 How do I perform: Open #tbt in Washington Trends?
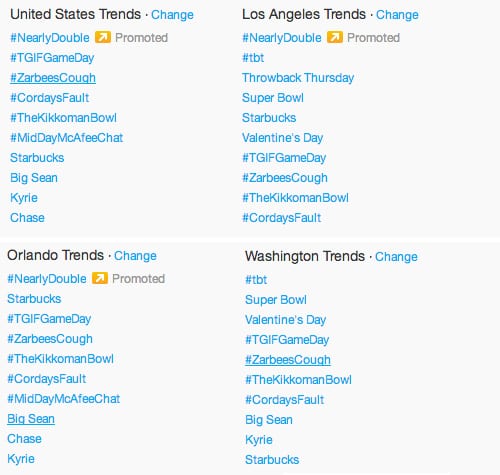[x=256, y=280]
